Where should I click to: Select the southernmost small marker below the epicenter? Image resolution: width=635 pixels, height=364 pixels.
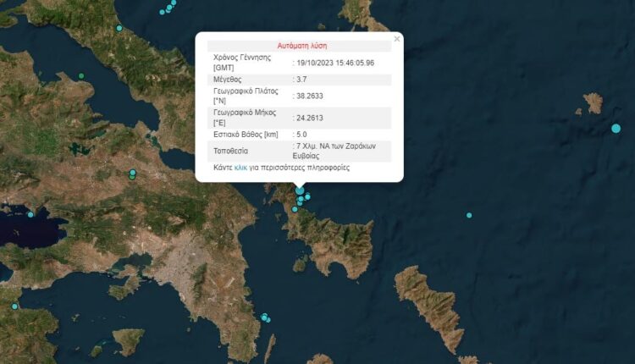coord(295,209)
